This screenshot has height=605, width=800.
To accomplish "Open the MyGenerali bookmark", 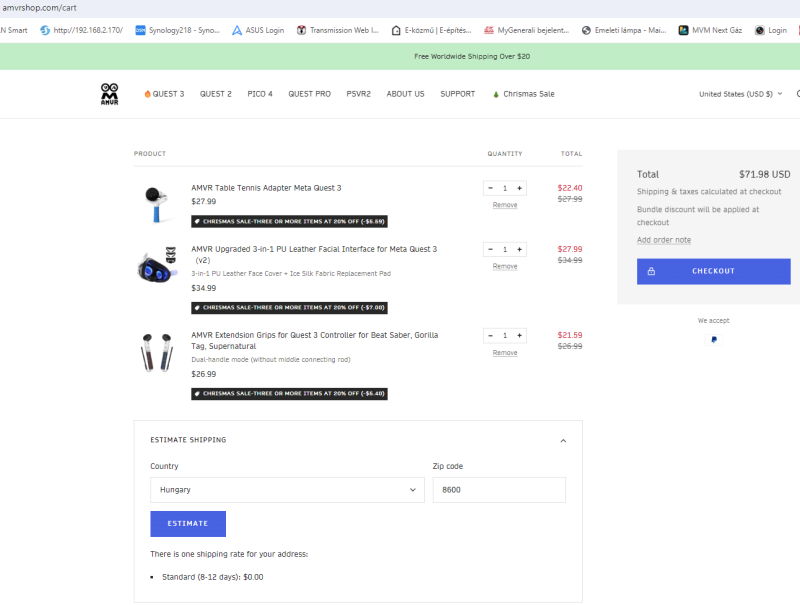I will point(526,30).
